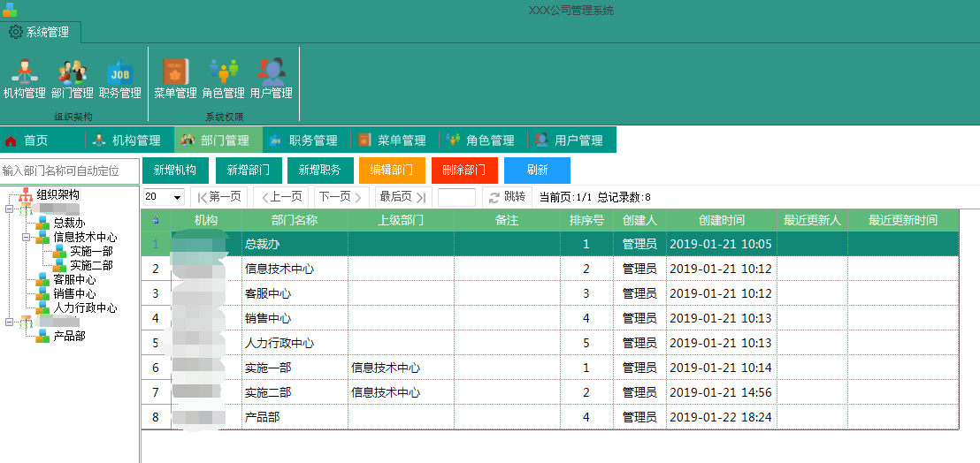Image resolution: width=980 pixels, height=463 pixels.
Task: Click the red 删除部门 button
Action: [x=464, y=171]
